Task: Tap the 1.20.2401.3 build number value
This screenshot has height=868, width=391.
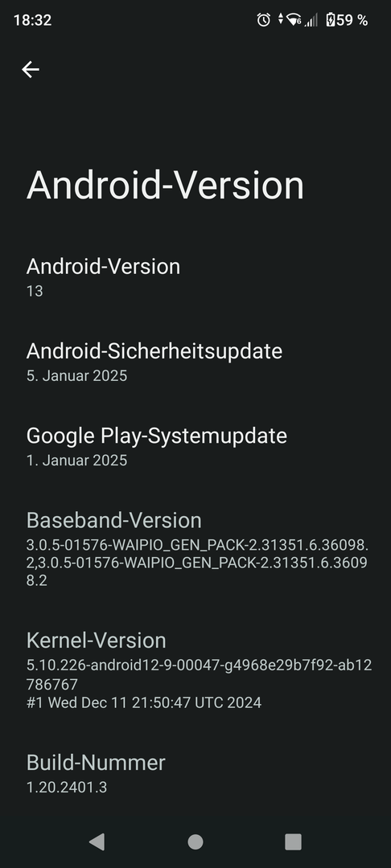Action: click(x=67, y=787)
